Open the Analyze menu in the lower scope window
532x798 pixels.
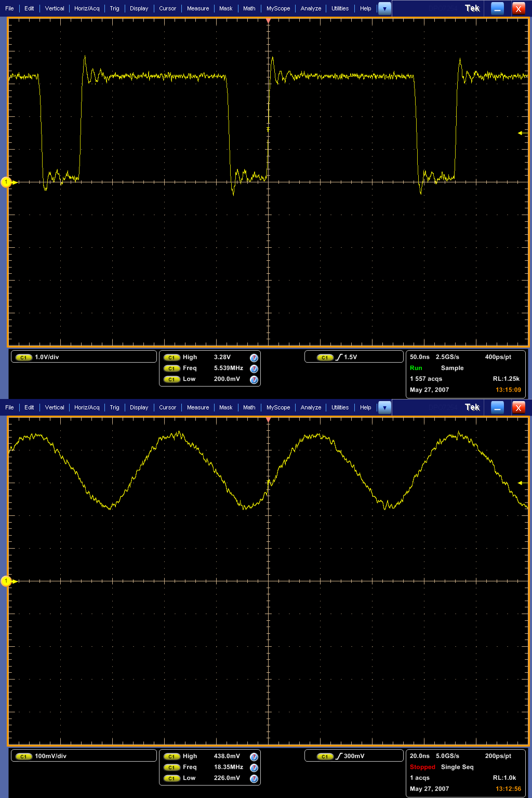[x=311, y=407]
